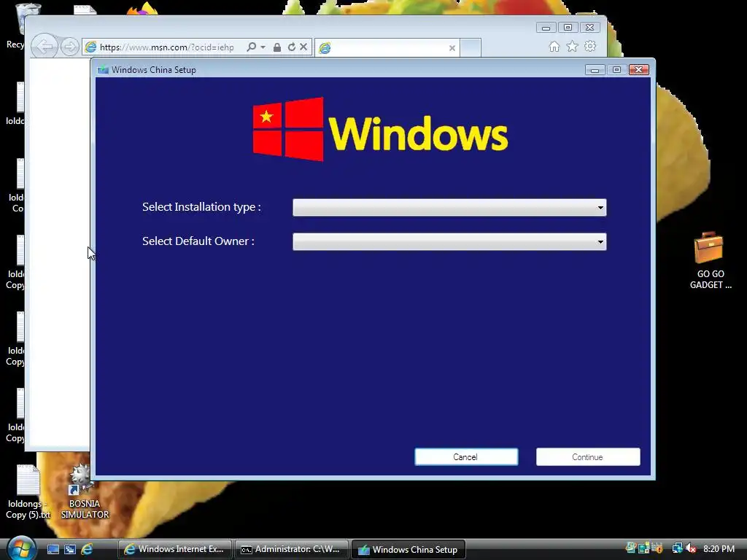The width and height of the screenshot is (747, 560).
Task: Select the loldongs - Copy (5).txt file
Action: pyautogui.click(x=28, y=492)
